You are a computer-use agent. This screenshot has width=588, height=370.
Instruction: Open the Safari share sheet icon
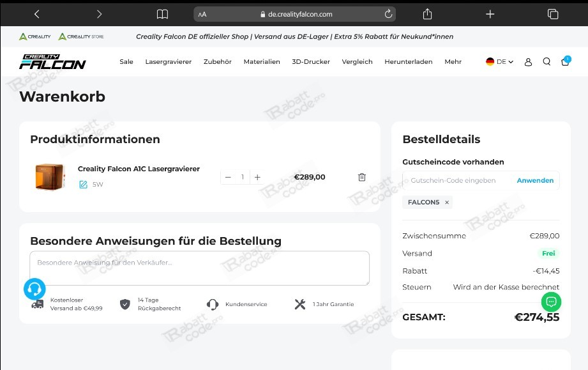[427, 14]
